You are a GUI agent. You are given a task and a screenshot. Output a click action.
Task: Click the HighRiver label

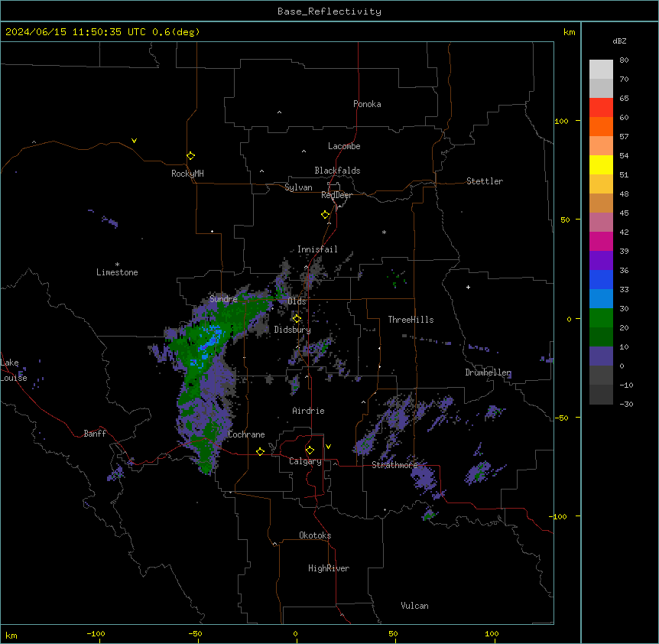329,568
